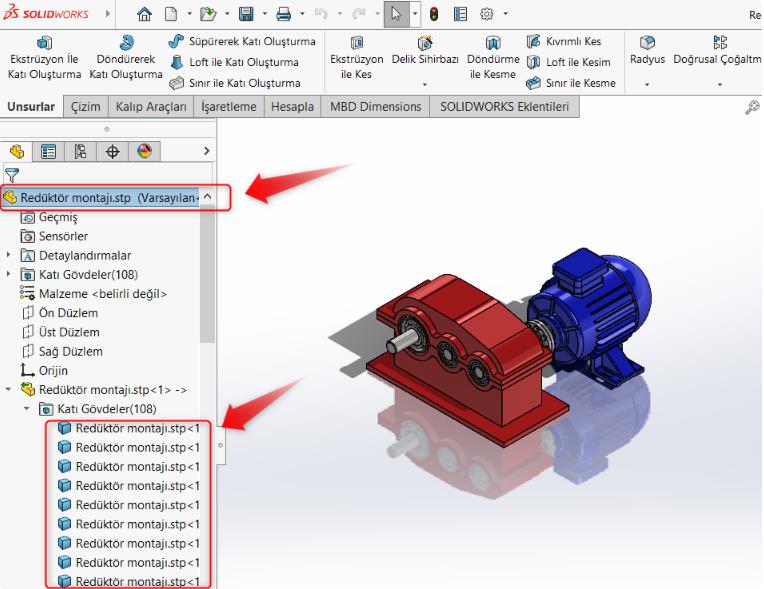
Task: Switch to the DisplayManager color-ball tab
Action: click(143, 151)
